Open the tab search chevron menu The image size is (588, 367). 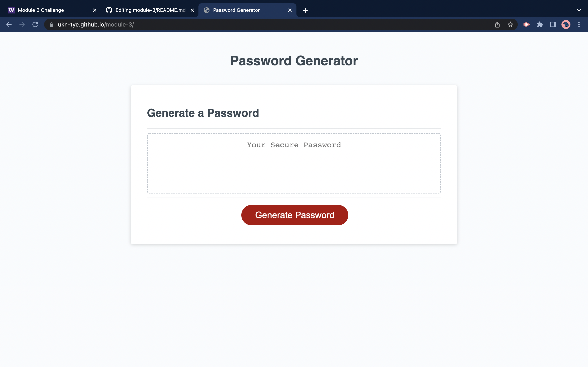point(579,10)
